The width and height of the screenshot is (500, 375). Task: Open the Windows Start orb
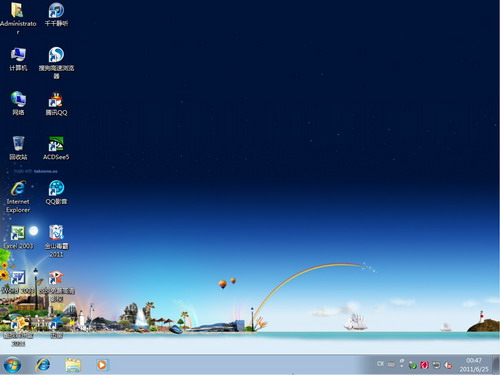pos(12,365)
